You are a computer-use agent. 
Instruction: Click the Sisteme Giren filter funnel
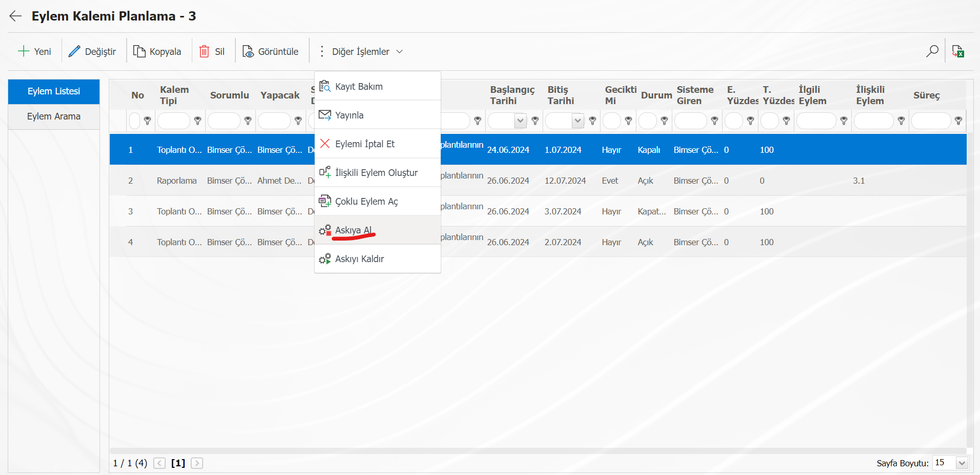click(714, 121)
